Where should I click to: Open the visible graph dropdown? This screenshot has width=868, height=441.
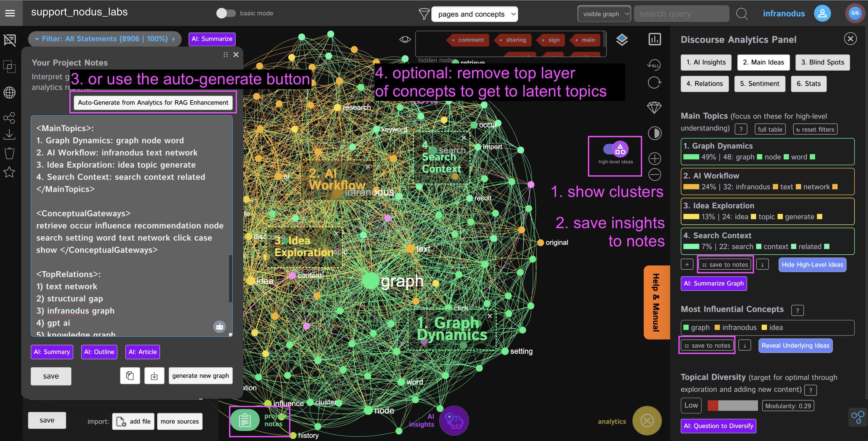tap(604, 14)
